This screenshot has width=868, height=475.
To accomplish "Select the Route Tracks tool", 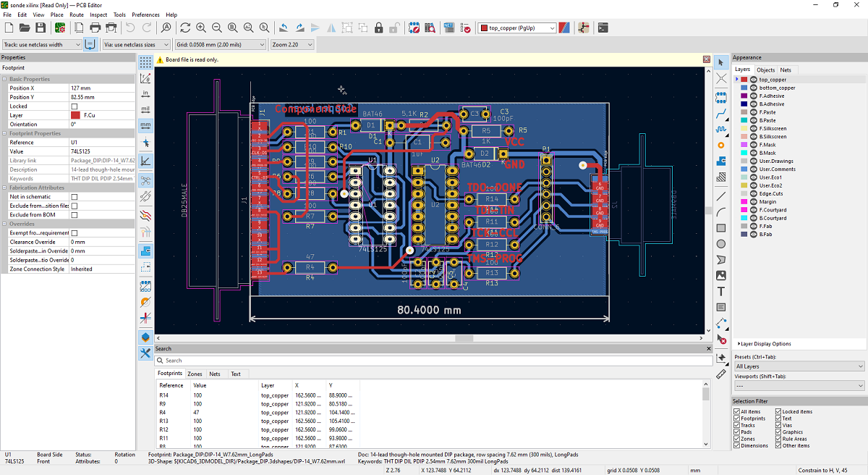I will click(x=721, y=113).
